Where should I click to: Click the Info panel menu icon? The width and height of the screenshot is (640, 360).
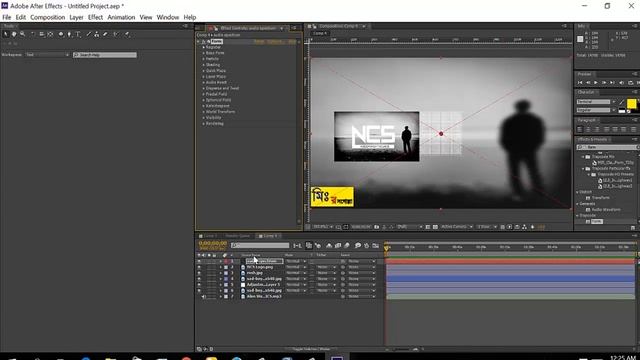point(634,26)
